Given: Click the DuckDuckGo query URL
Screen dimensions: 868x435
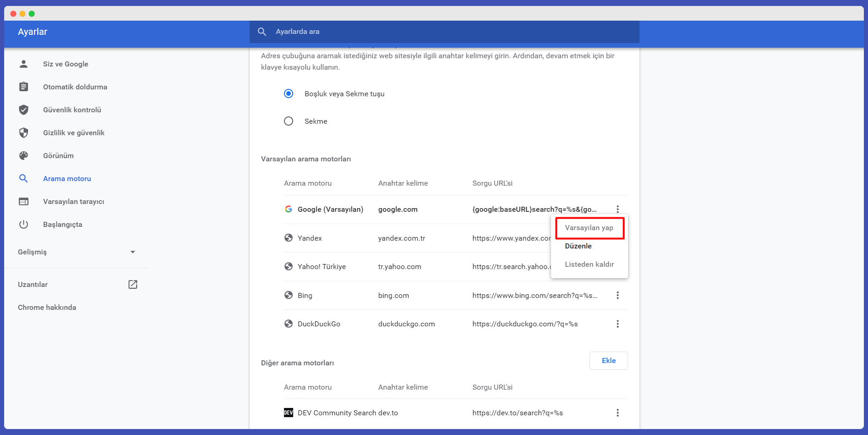Looking at the screenshot, I should click(x=525, y=324).
